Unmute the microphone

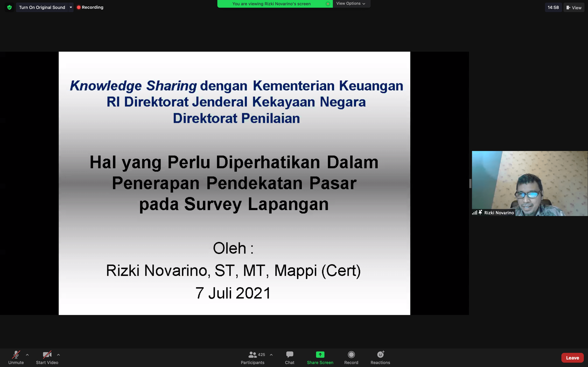click(x=16, y=355)
